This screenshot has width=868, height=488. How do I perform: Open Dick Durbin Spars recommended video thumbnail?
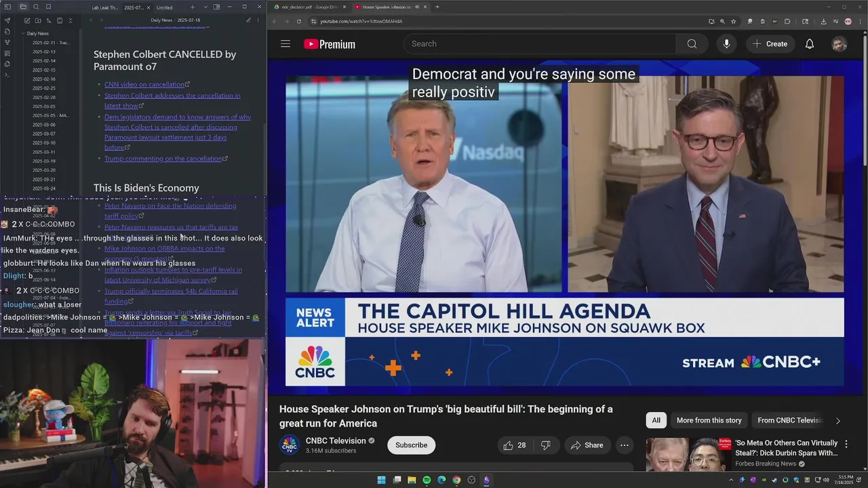[688, 454]
